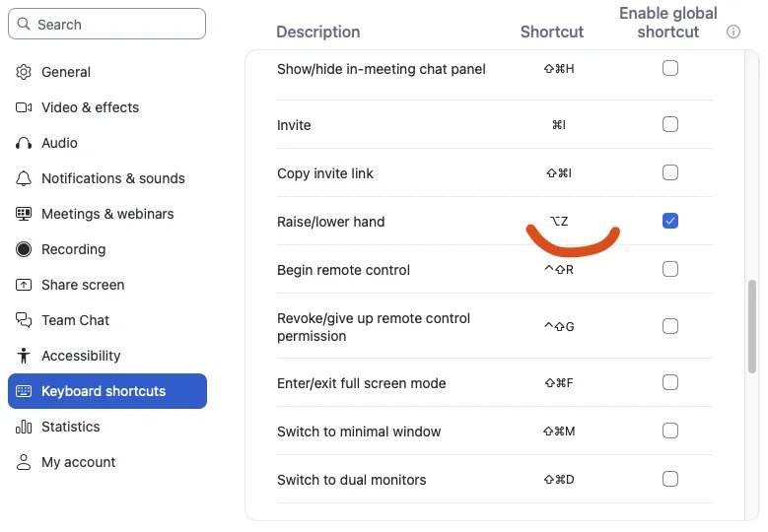Click the General gear icon
The height and width of the screenshot is (532, 768).
(24, 72)
